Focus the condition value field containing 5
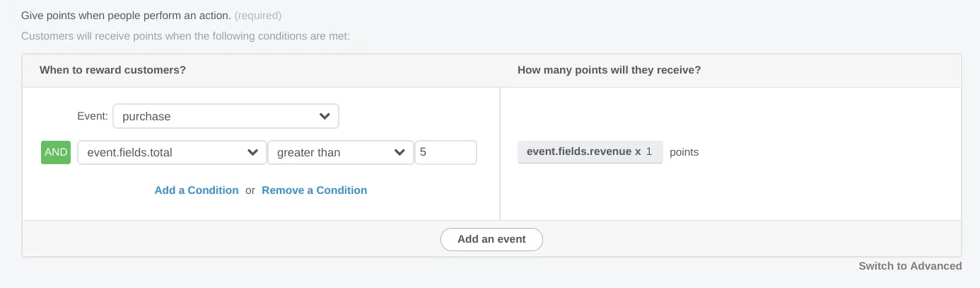This screenshot has height=288, width=980. (446, 152)
